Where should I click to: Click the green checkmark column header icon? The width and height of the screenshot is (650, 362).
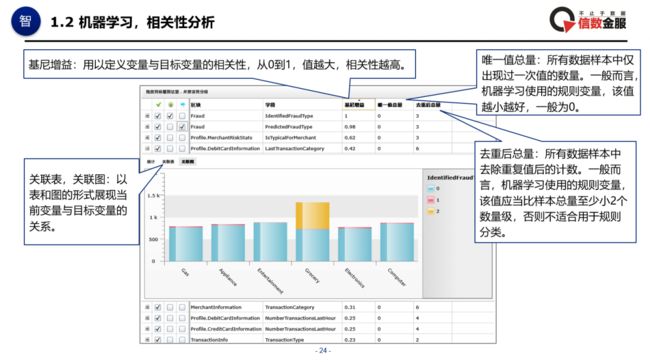click(158, 105)
